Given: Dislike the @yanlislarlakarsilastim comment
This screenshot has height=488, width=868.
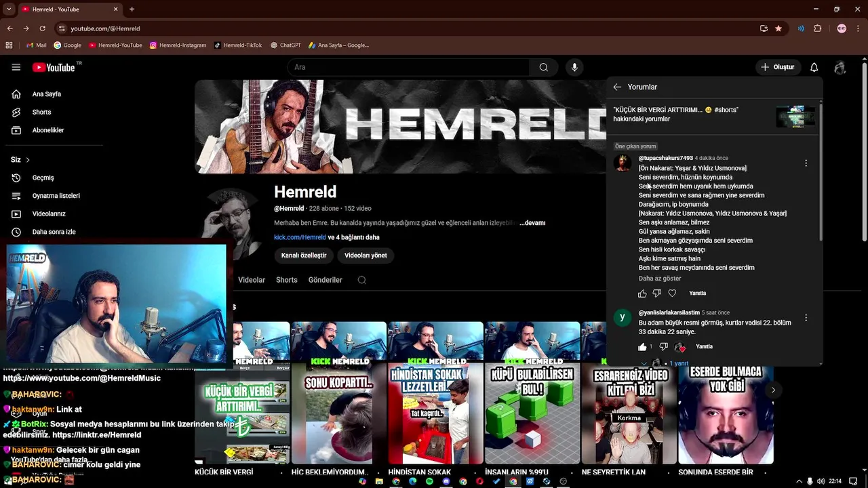Looking at the screenshot, I should tap(663, 346).
